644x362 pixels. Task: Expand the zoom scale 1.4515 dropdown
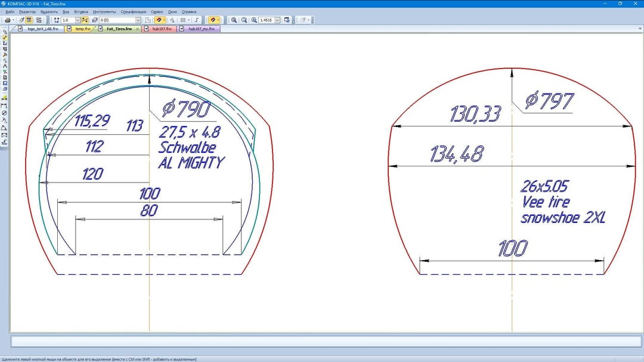point(277,20)
